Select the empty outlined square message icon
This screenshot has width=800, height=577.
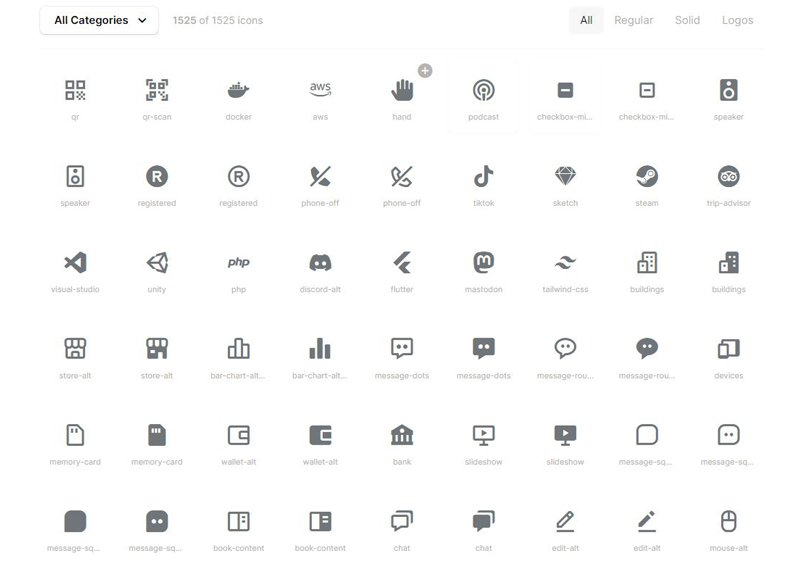tap(647, 435)
